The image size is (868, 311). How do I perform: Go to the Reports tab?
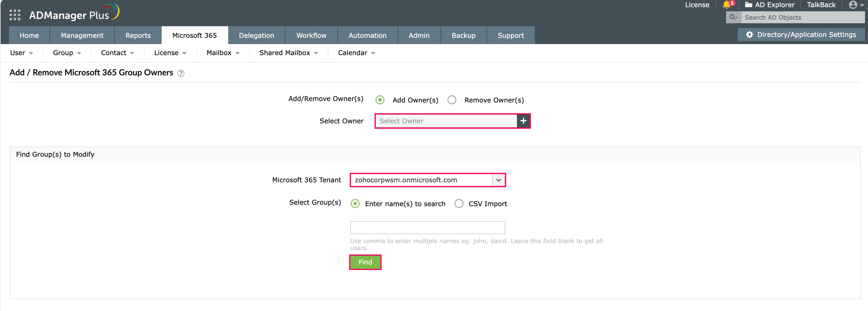138,35
